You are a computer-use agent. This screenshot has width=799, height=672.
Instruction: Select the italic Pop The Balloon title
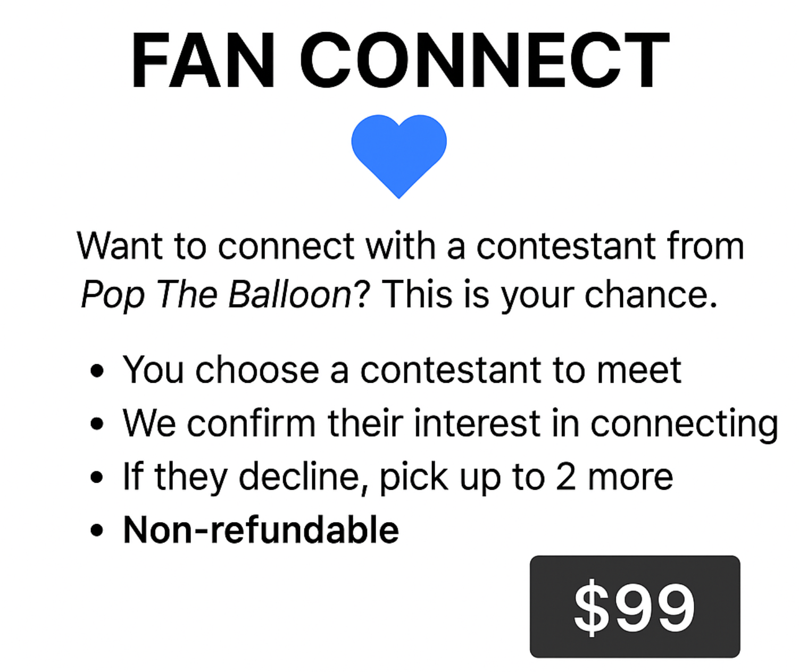tap(217, 294)
